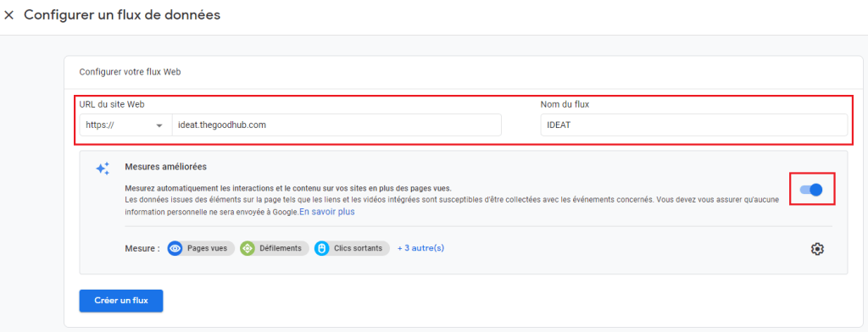Click the Clics sortants mouse icon
868x332 pixels.
[321, 248]
